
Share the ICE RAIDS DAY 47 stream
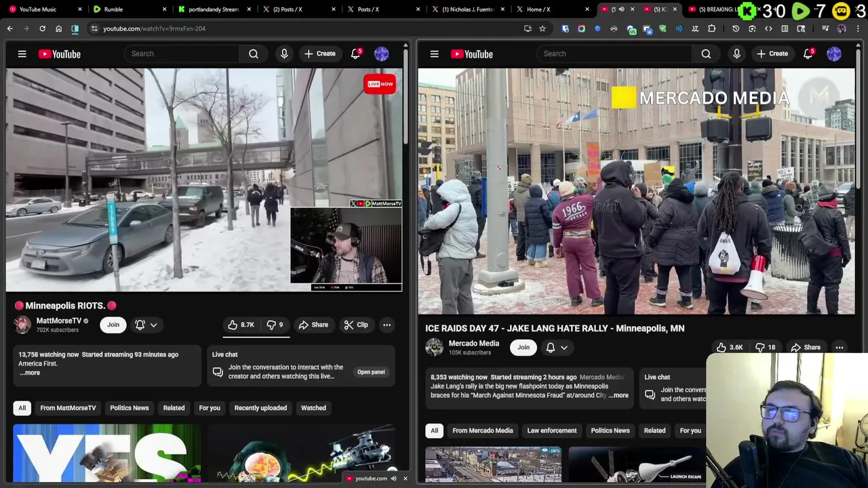[x=806, y=347]
